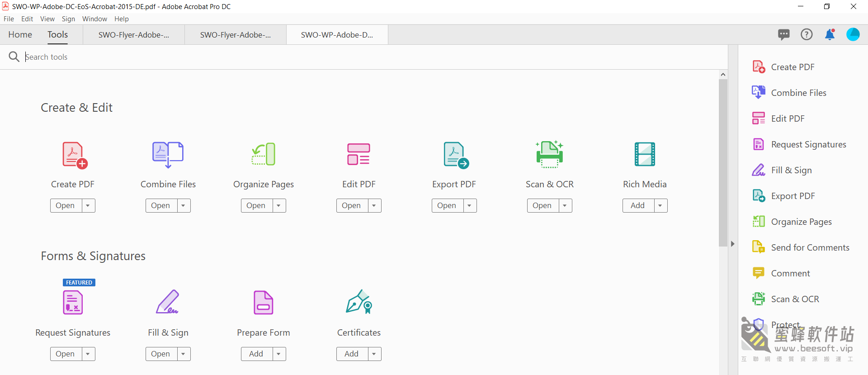The width and height of the screenshot is (868, 375).
Task: Collapse the right pane with the arrow handle
Action: (733, 244)
